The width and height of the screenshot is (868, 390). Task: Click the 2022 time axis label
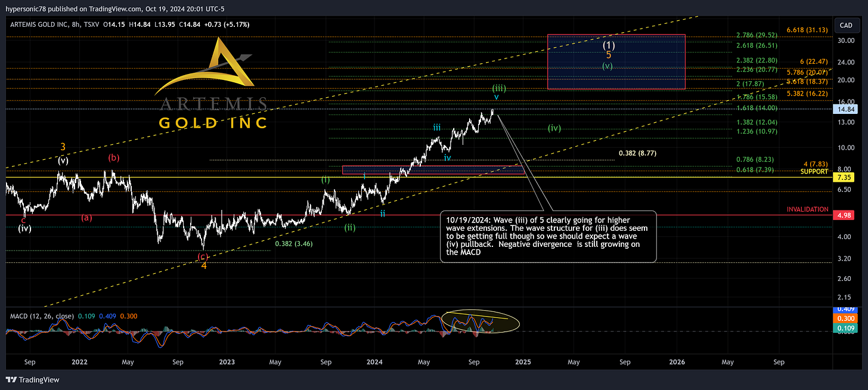point(79,361)
